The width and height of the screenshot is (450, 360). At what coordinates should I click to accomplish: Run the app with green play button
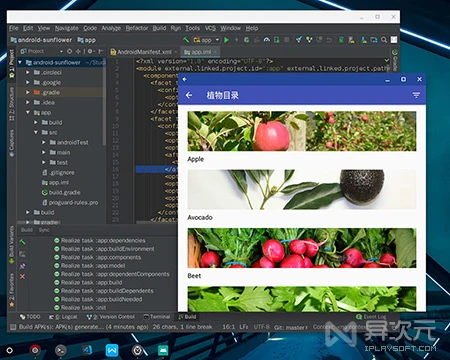(x=226, y=40)
